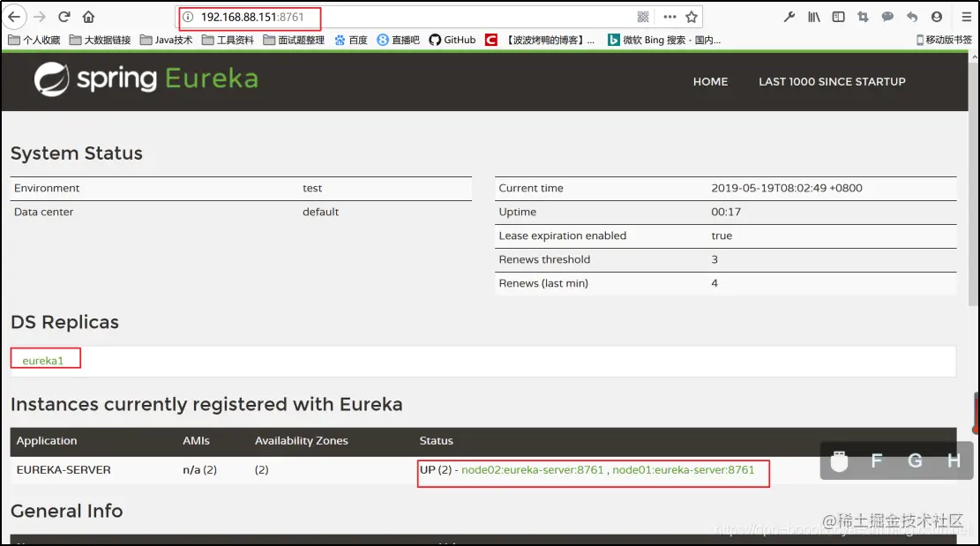Open the eureka1 replica link
The image size is (980, 546).
pos(43,361)
